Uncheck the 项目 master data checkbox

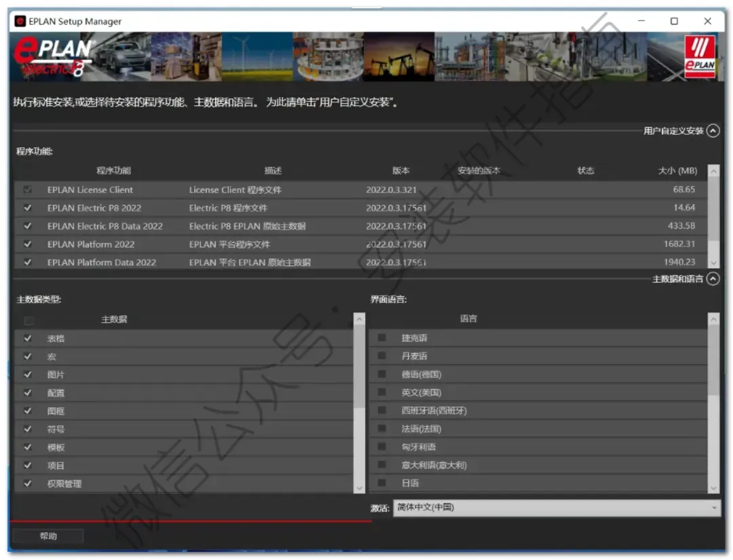[x=28, y=465]
